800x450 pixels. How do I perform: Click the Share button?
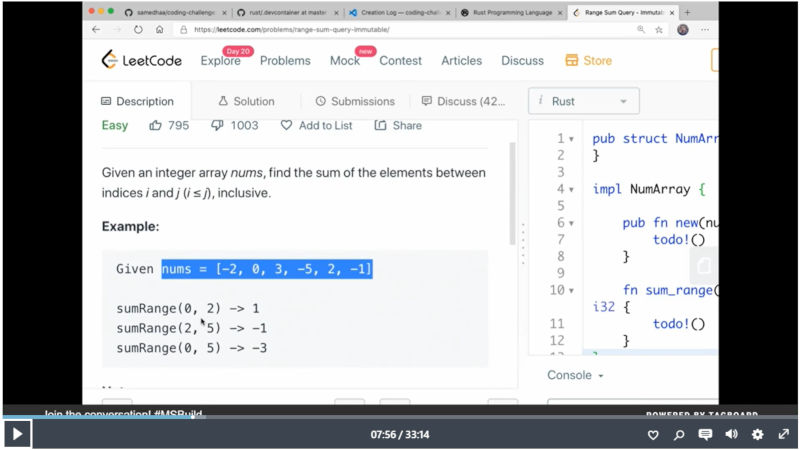tap(398, 125)
